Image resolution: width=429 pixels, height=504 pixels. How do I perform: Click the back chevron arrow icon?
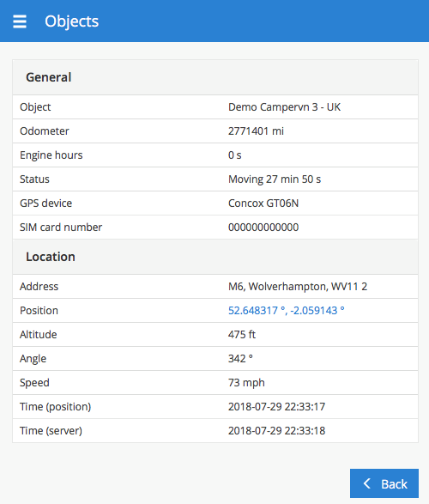click(367, 483)
